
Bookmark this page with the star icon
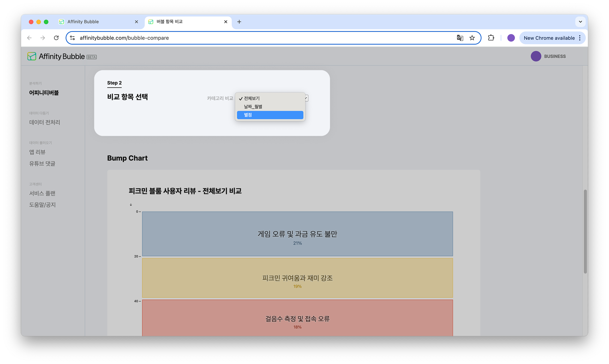(x=472, y=38)
